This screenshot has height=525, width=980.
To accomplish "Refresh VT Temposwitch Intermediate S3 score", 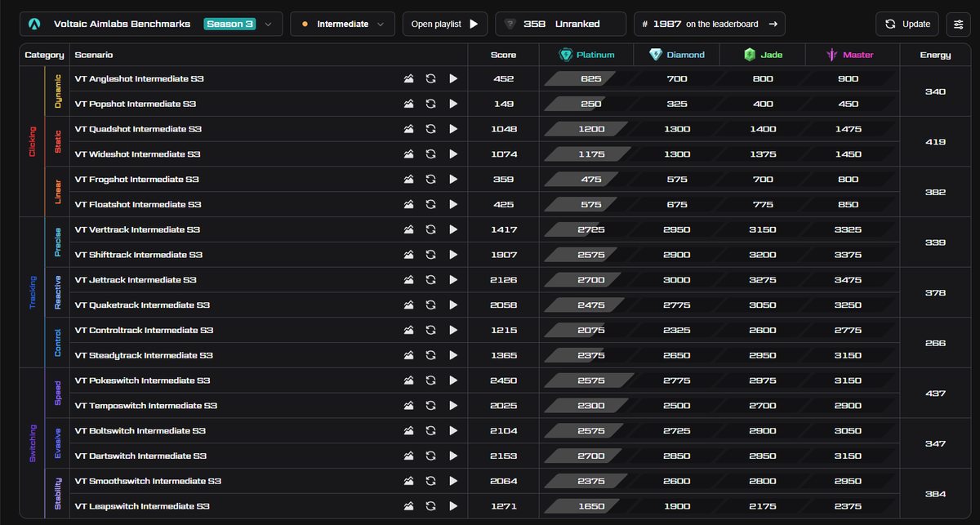I will (430, 406).
